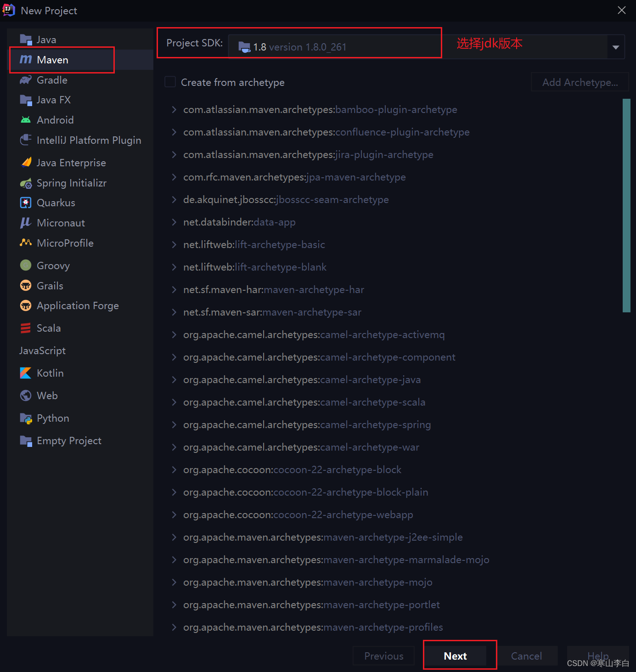Expand the lift-archetype-basic node
The width and height of the screenshot is (636, 672).
point(174,244)
